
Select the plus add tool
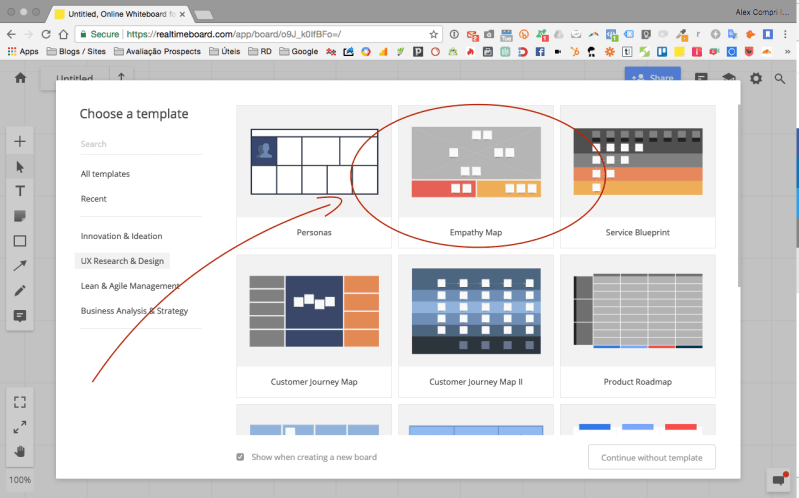pos(20,141)
